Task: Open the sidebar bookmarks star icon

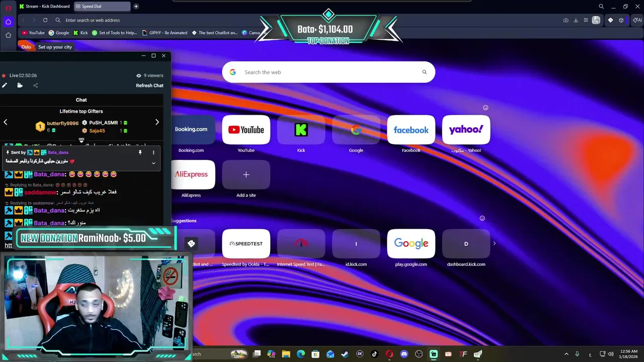Action: coord(8,35)
